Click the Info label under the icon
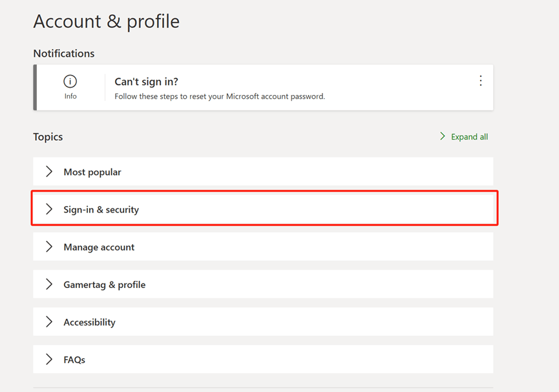Viewport: 559px width, 392px height. tap(70, 96)
